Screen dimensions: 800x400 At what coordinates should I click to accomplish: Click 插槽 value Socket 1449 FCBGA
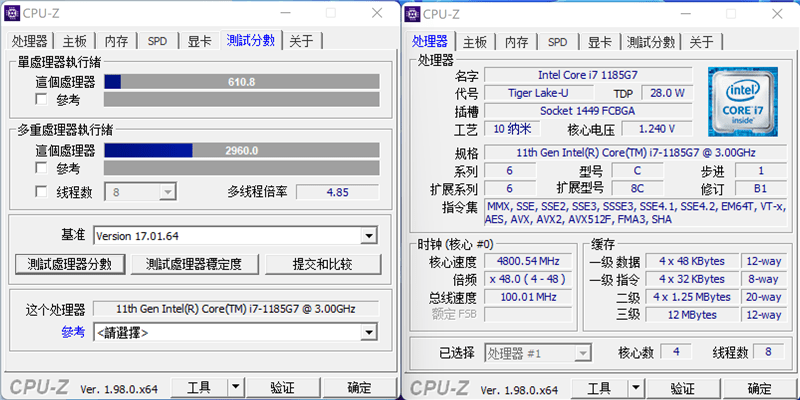pyautogui.click(x=588, y=111)
